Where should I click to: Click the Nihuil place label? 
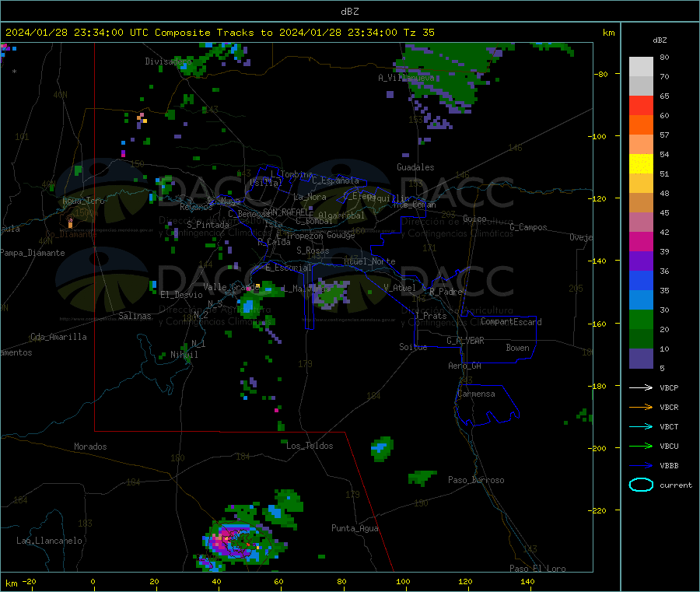coord(184,355)
